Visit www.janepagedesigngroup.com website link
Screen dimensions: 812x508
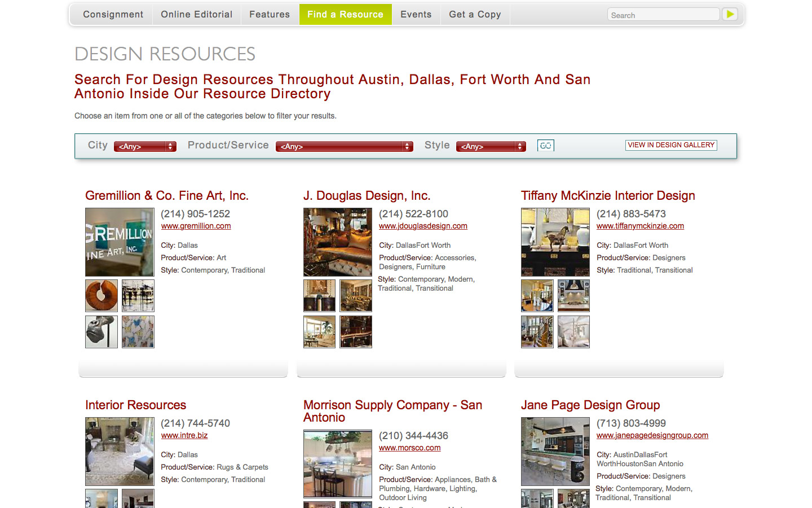pos(652,435)
